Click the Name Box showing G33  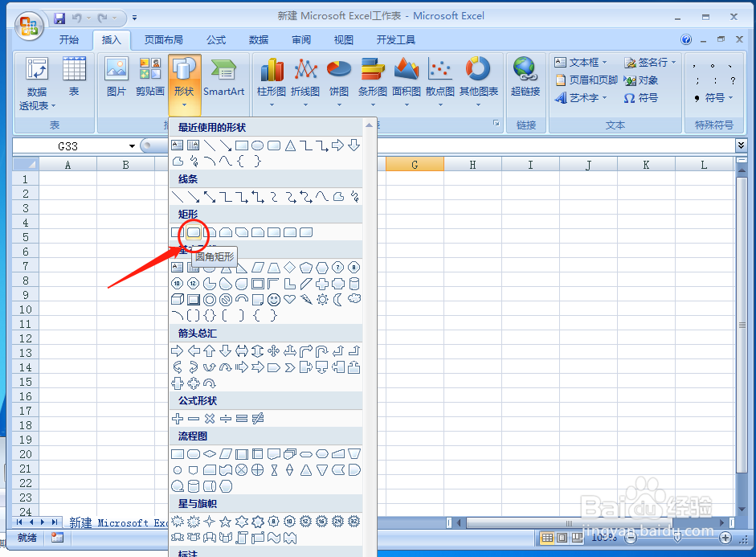click(x=68, y=146)
